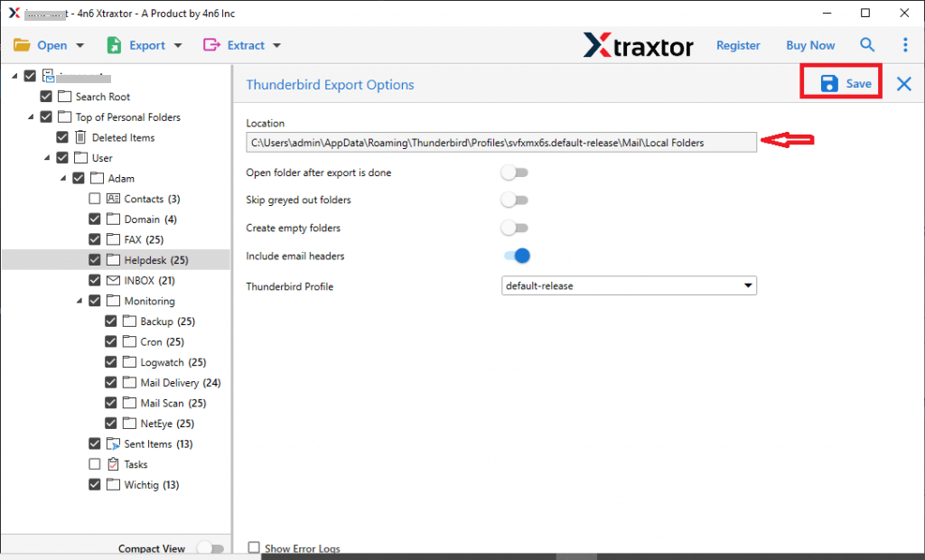This screenshot has height=560, width=925.
Task: Click the Register link
Action: click(738, 45)
